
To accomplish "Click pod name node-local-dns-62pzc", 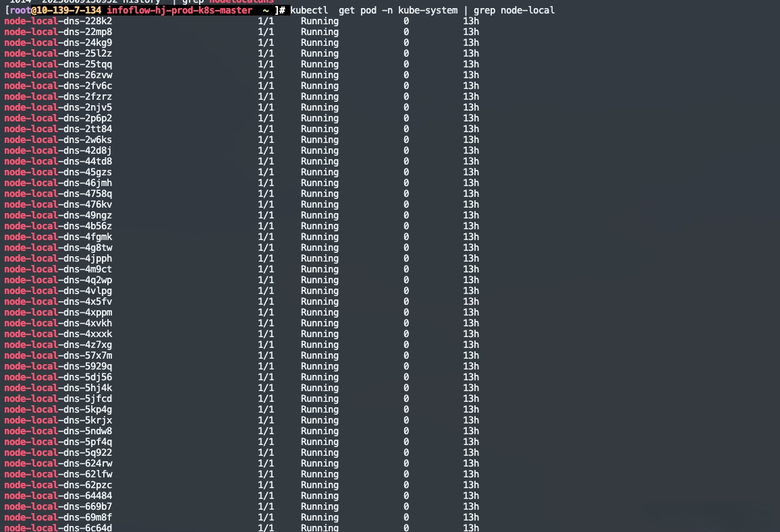I will [x=58, y=485].
